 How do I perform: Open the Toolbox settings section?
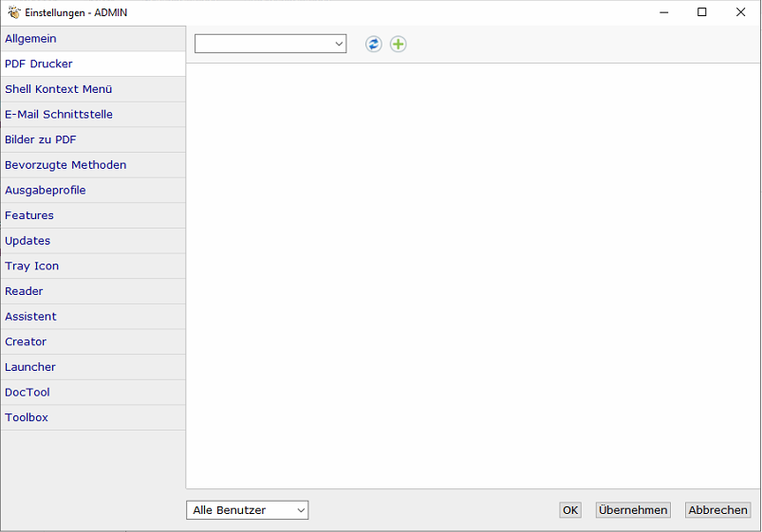click(93, 418)
